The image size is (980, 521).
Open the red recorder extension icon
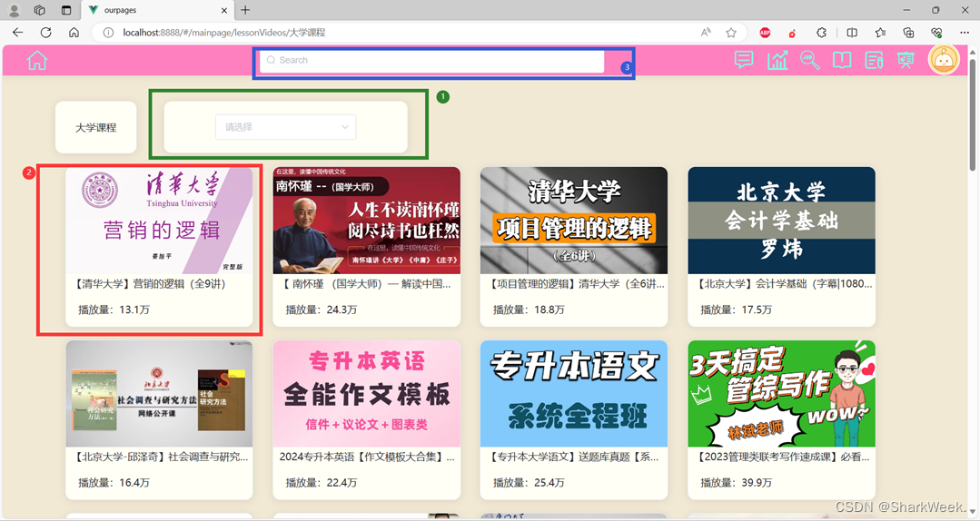click(792, 33)
